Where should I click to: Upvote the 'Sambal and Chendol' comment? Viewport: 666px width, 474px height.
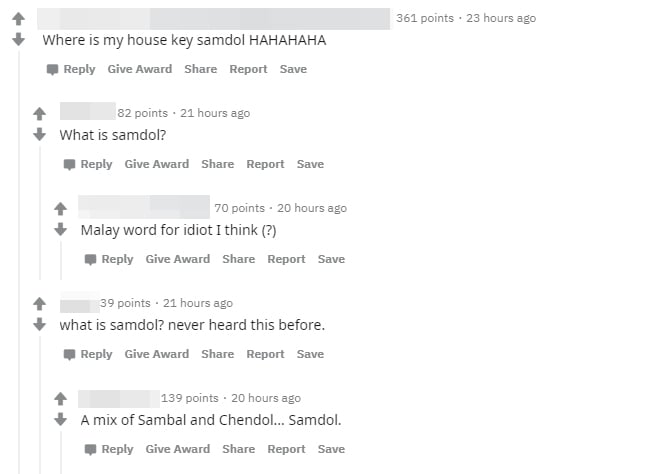(60, 398)
